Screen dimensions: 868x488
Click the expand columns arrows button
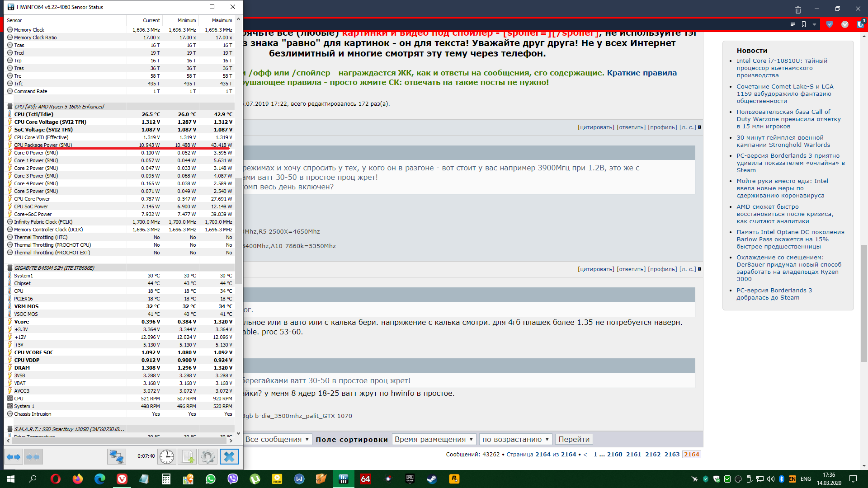pos(14,457)
